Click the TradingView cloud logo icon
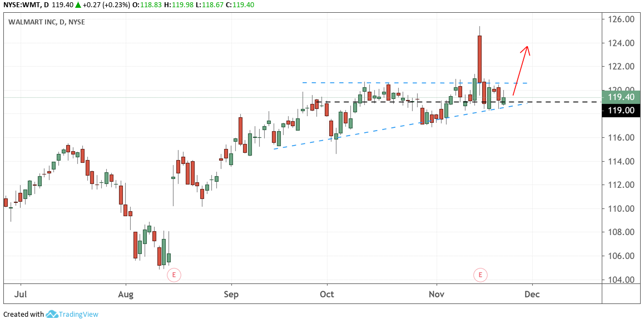644x324 pixels. (x=52, y=315)
